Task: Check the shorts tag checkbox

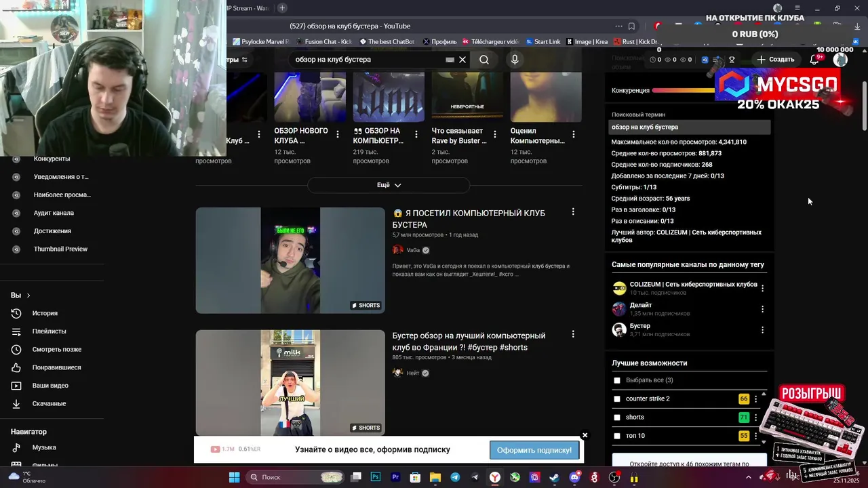Action: 617,418
